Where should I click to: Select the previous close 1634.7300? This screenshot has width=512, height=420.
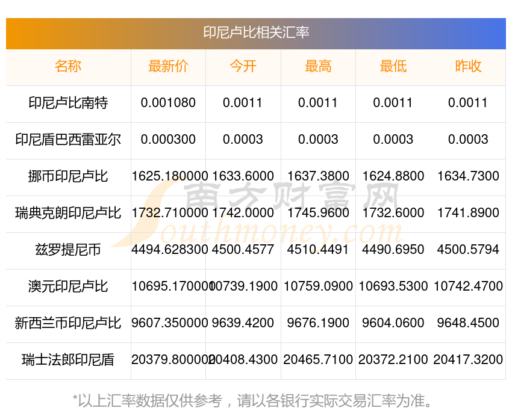click(x=468, y=176)
